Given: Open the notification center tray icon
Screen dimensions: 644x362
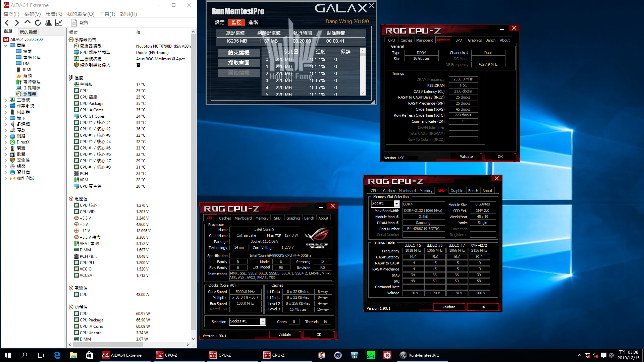Looking at the screenshot, I should 604,355.
